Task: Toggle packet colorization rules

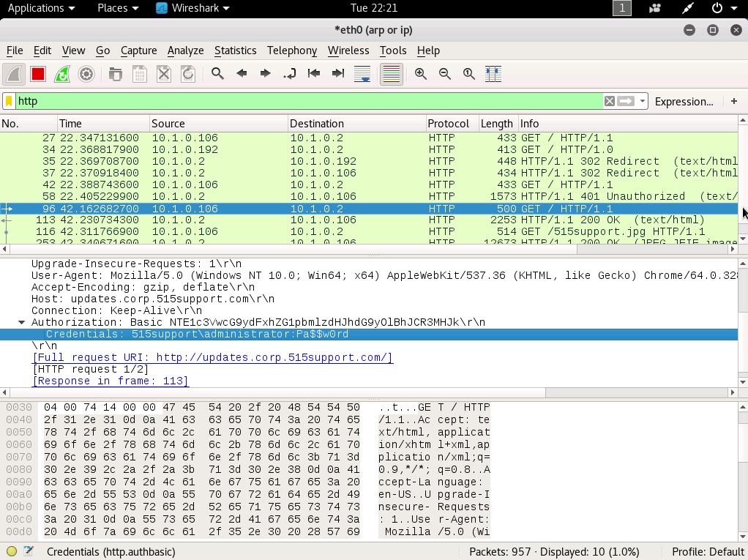Action: click(x=392, y=74)
